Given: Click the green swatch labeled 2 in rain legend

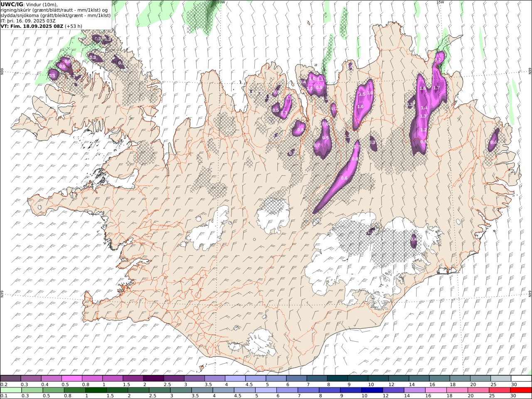Looking at the screenshot, I should coord(138,390).
